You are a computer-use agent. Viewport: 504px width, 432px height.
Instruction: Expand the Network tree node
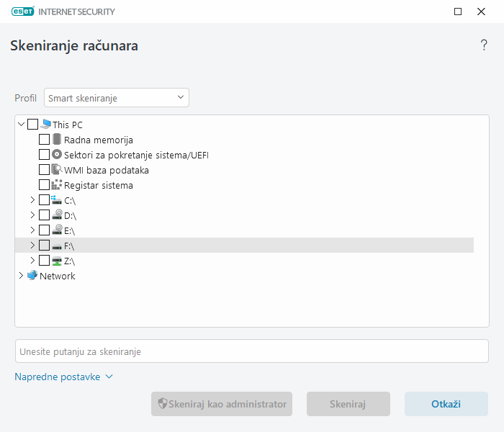pyautogui.click(x=21, y=276)
